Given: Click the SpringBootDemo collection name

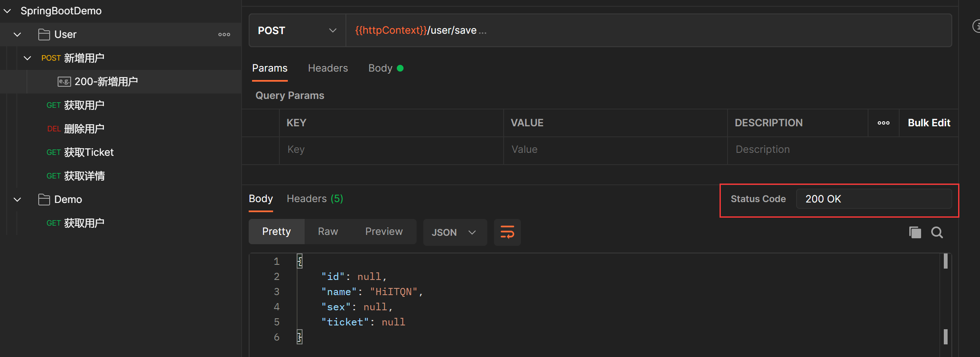Looking at the screenshot, I should coord(61,11).
